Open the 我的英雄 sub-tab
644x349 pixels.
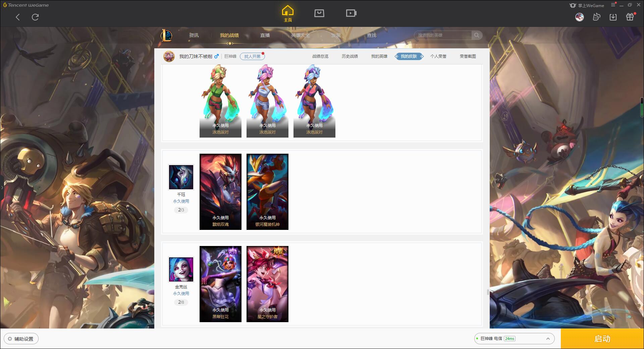click(x=379, y=56)
